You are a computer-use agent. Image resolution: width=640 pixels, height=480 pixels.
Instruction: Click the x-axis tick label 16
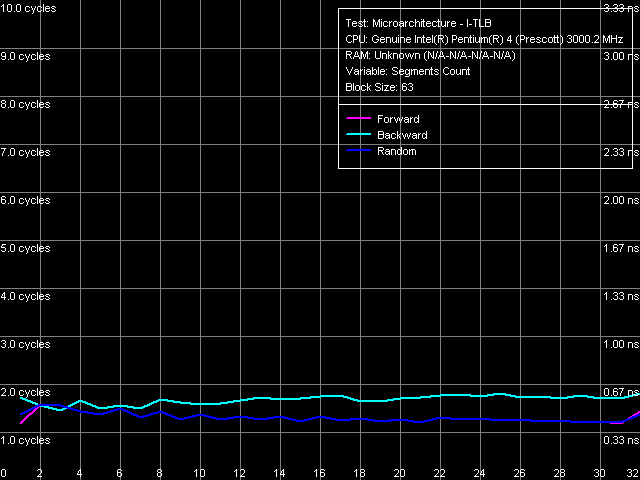[x=320, y=473]
